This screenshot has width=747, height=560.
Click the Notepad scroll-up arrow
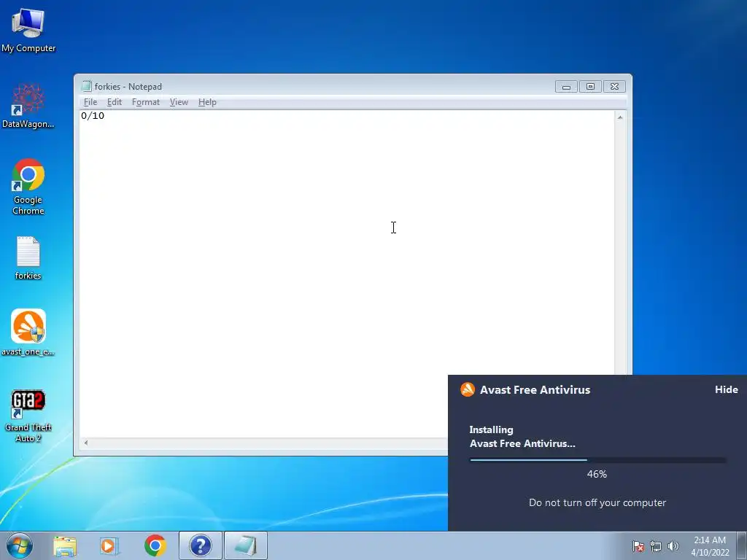pos(620,117)
